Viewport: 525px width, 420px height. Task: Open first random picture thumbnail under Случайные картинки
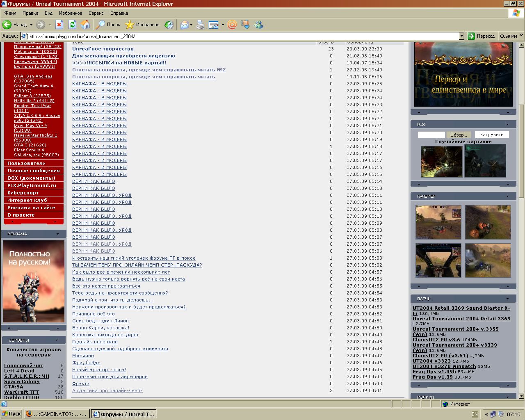pos(441,161)
